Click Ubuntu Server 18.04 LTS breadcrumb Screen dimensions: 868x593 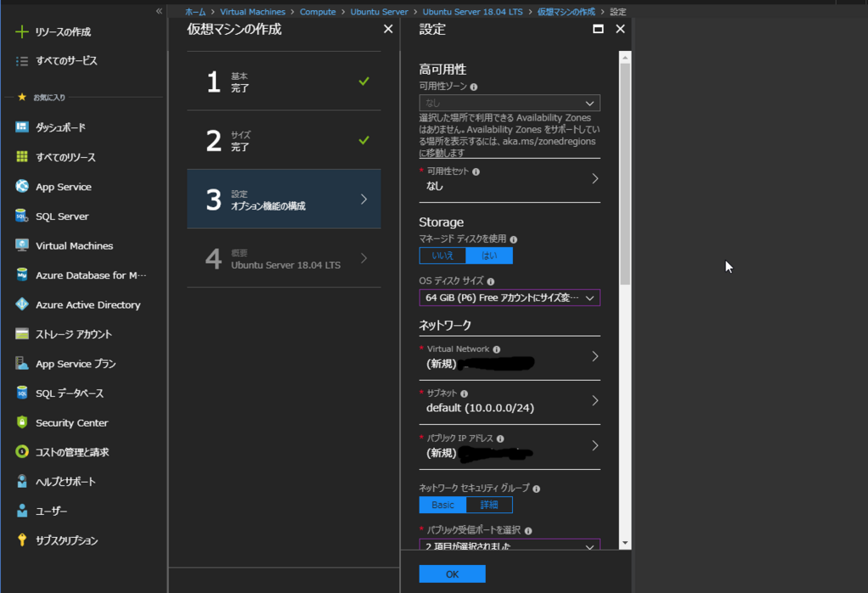click(x=473, y=12)
